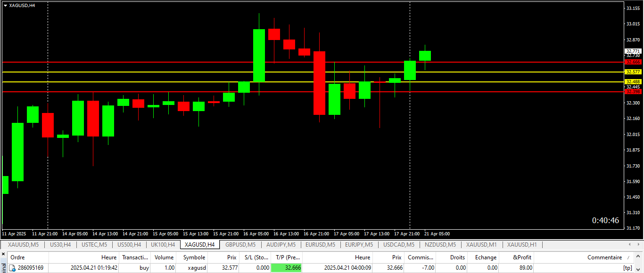The height and width of the screenshot is (273, 644).
Task: Click the yellow 32.577 price level label
Action: [633, 72]
